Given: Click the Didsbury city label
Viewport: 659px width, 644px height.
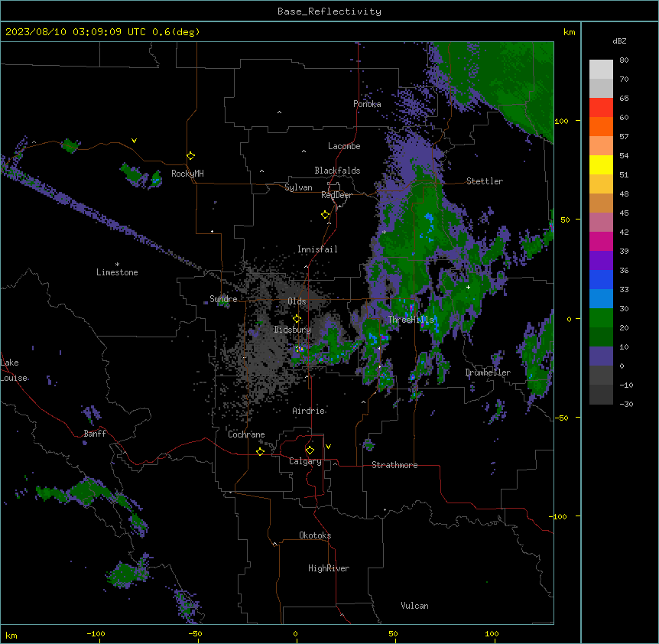Looking at the screenshot, I should (293, 330).
